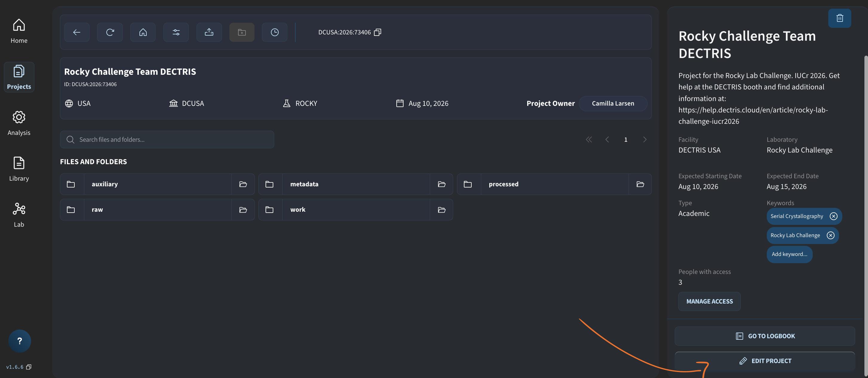Remove the Serial Crystallography keyword
Image resolution: width=868 pixels, height=378 pixels.
833,216
